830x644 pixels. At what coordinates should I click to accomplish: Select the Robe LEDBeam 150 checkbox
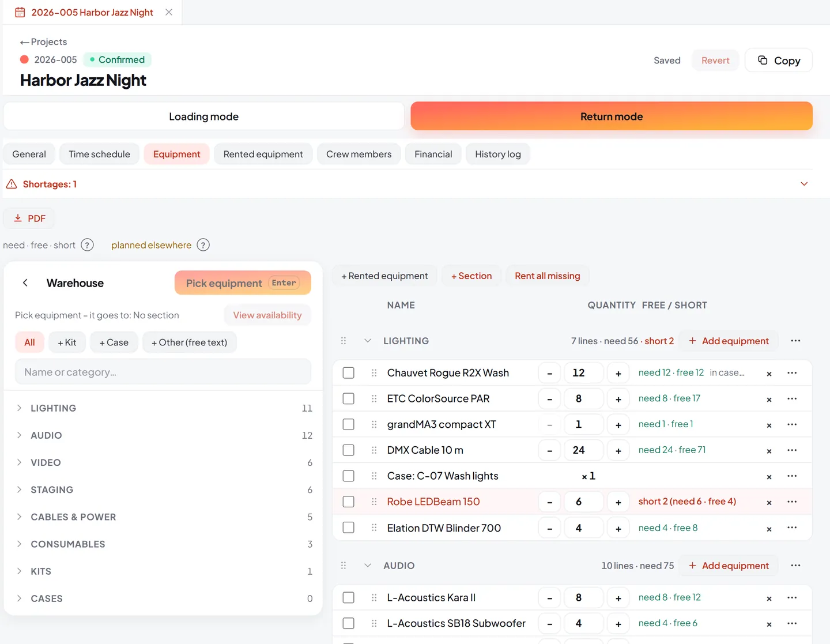pyautogui.click(x=348, y=502)
